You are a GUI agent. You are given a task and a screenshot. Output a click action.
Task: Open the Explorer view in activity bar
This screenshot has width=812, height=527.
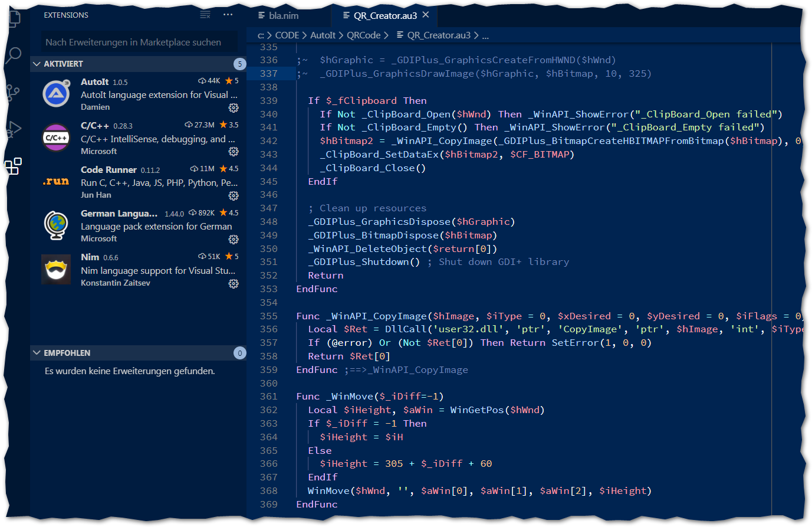(14, 18)
